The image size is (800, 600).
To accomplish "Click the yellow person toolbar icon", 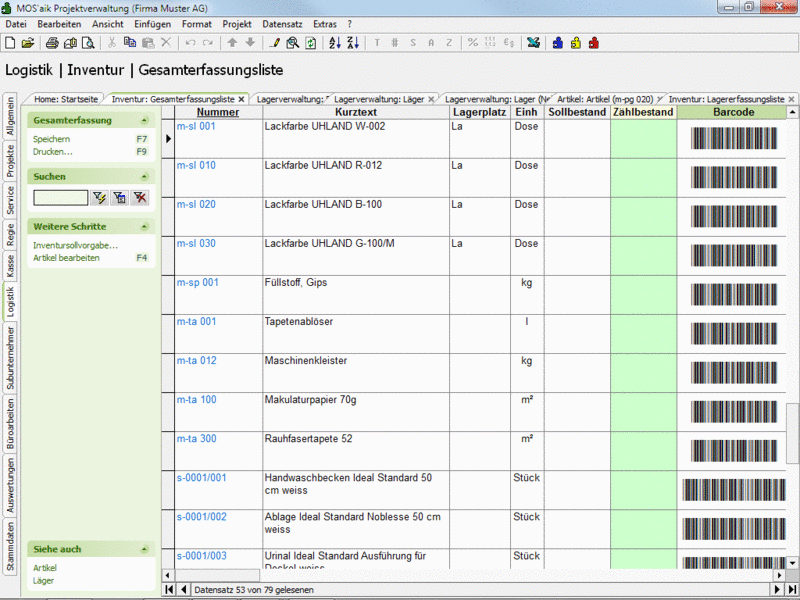I will 576,43.
